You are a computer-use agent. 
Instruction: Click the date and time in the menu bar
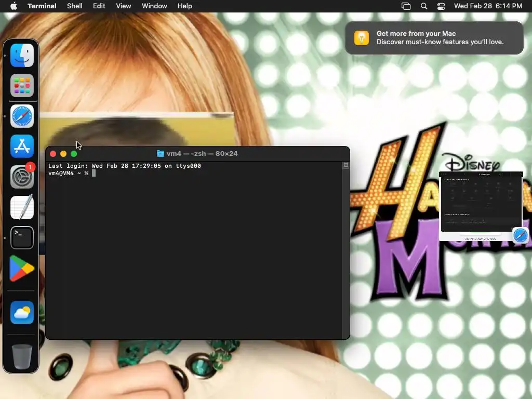488,6
